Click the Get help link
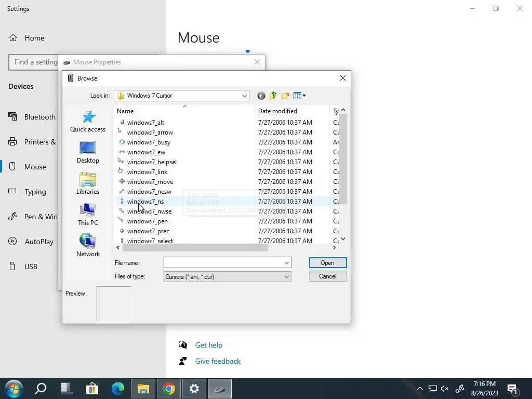532x399 pixels. (x=209, y=345)
